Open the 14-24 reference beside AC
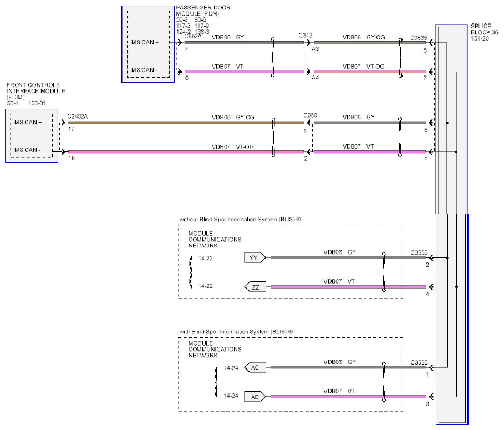 click(231, 368)
